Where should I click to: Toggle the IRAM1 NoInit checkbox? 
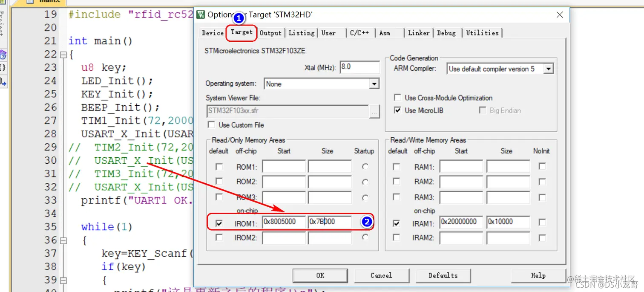[542, 222]
